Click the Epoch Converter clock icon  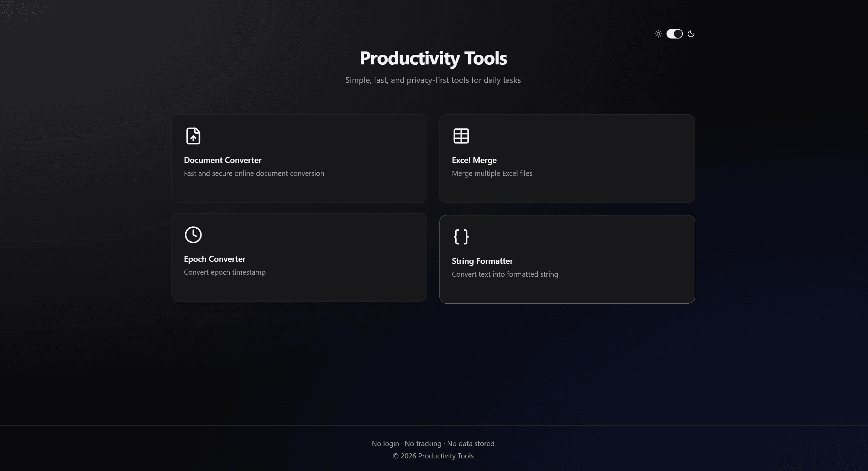193,235
